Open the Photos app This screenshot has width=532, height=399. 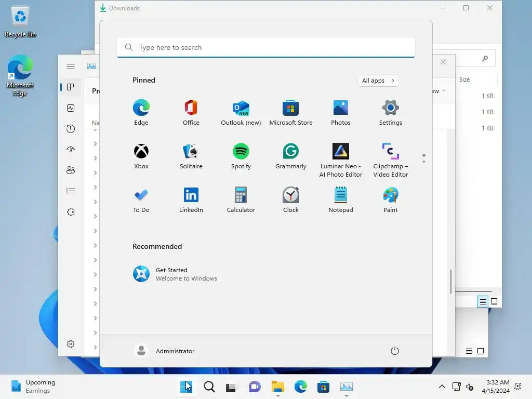click(341, 113)
